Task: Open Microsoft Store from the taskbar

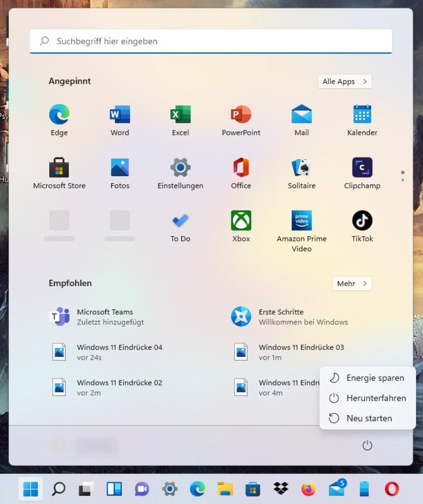Action: (253, 489)
